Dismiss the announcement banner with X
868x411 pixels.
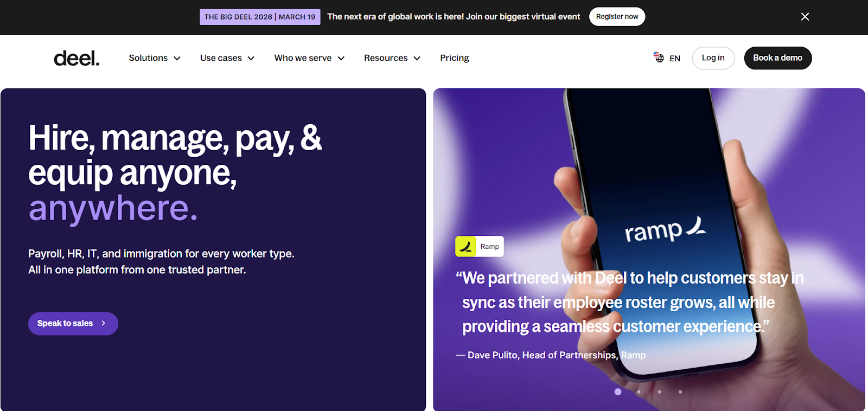tap(805, 17)
